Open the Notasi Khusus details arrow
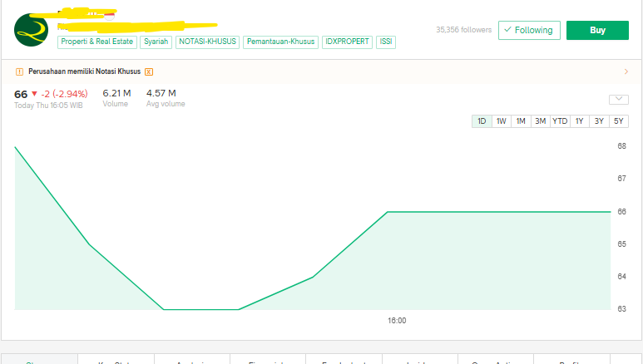 coord(626,71)
